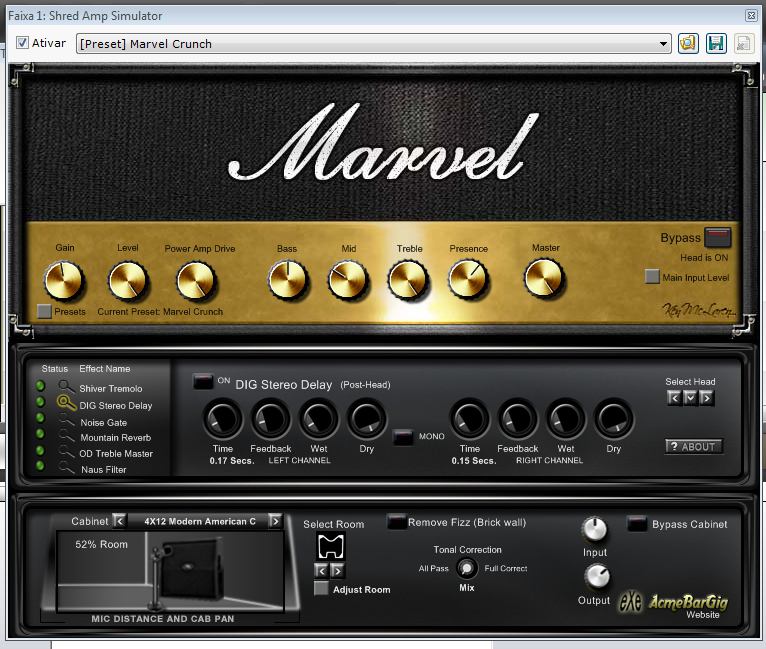Toggle the Adjust Room box

pyautogui.click(x=321, y=588)
